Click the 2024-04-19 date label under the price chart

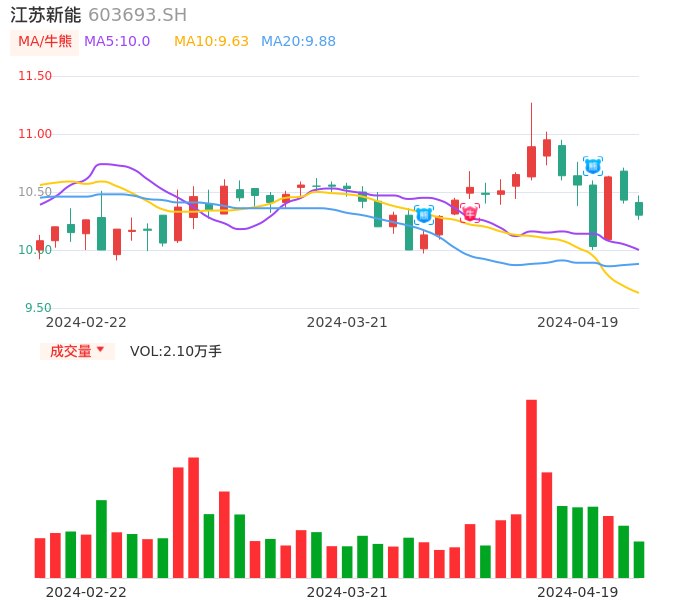(x=577, y=322)
